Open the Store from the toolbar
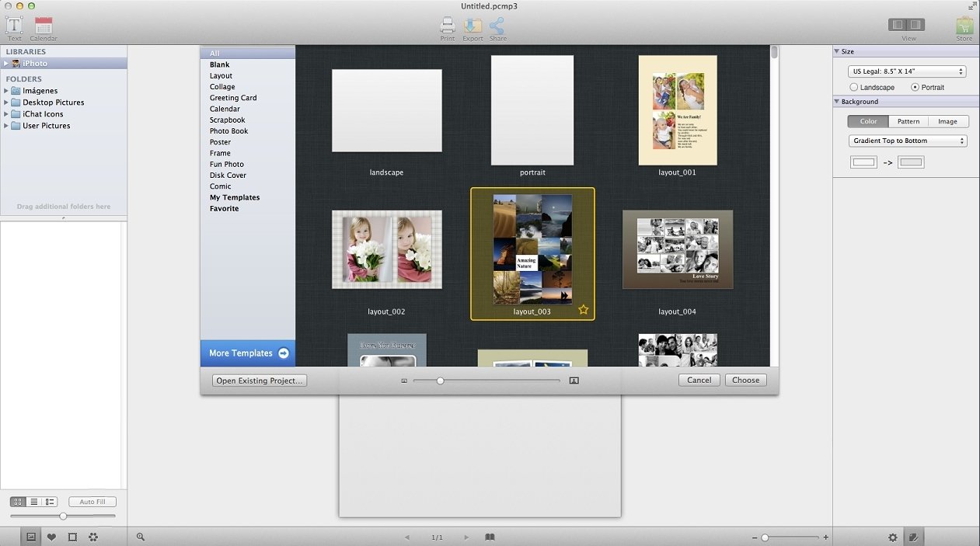980x546 pixels. tap(964, 26)
